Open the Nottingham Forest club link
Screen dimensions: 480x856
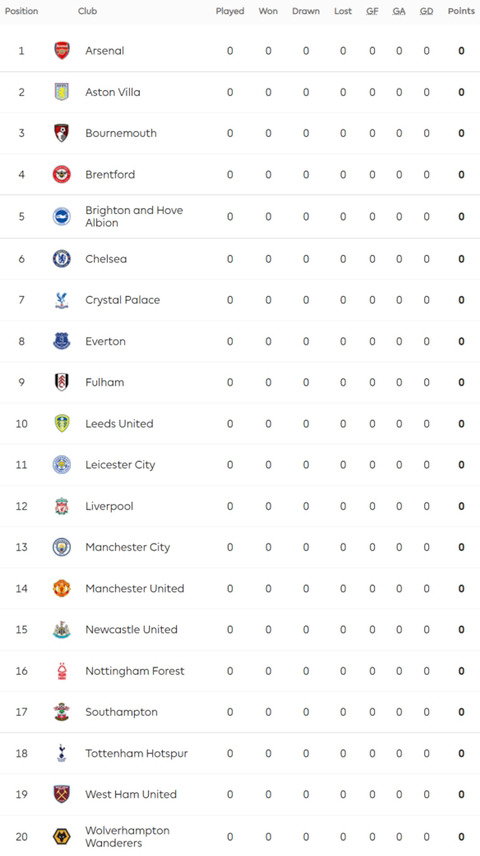134,671
